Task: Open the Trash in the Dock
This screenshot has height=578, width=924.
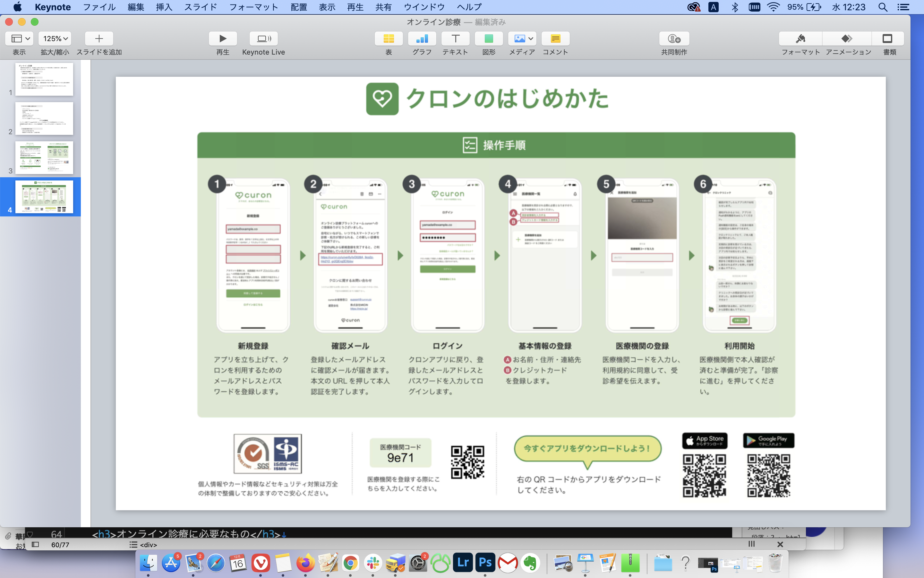Action: click(775, 563)
